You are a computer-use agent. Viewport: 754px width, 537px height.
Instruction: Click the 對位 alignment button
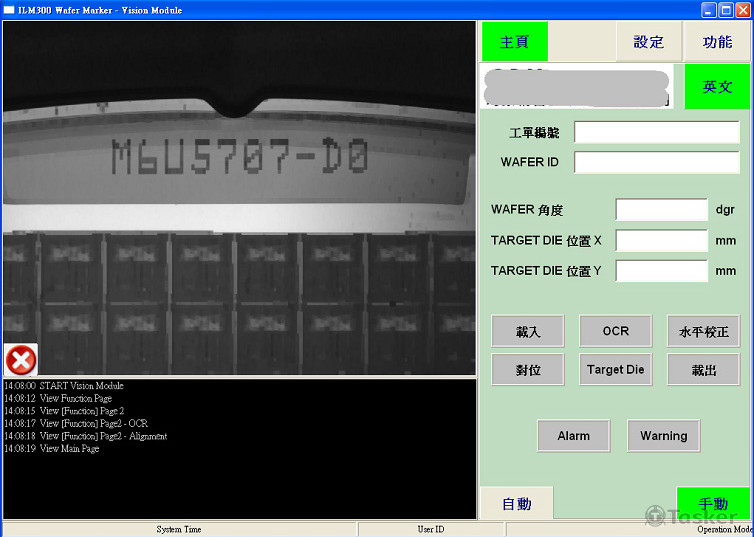(528, 369)
